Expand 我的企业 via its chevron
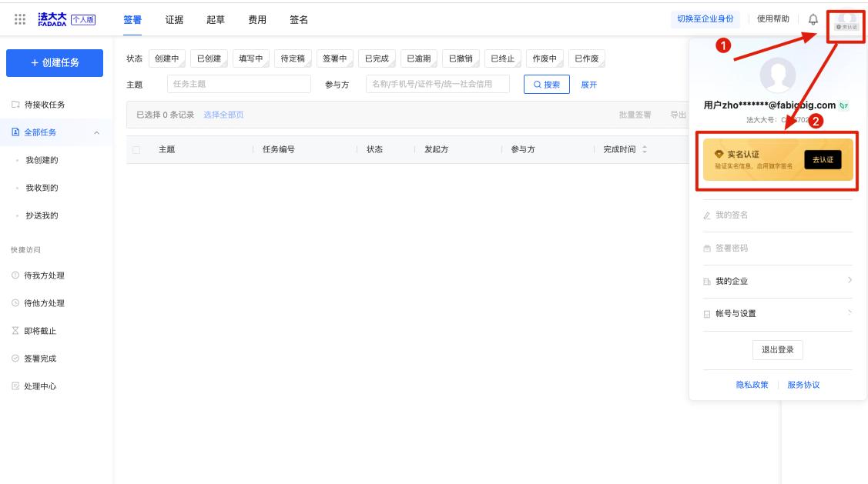This screenshot has width=868, height=484. click(850, 281)
